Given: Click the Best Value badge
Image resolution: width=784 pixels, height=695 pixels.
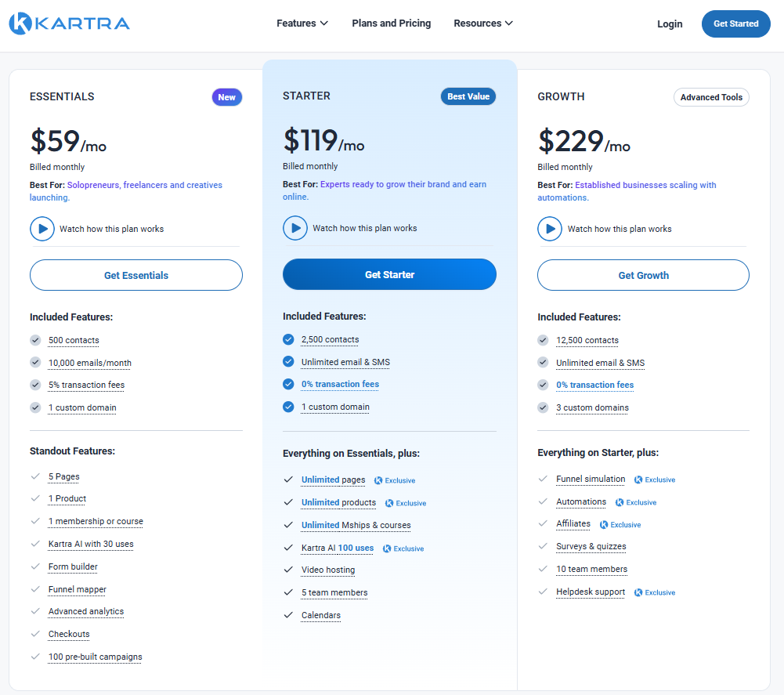Looking at the screenshot, I should click(468, 96).
